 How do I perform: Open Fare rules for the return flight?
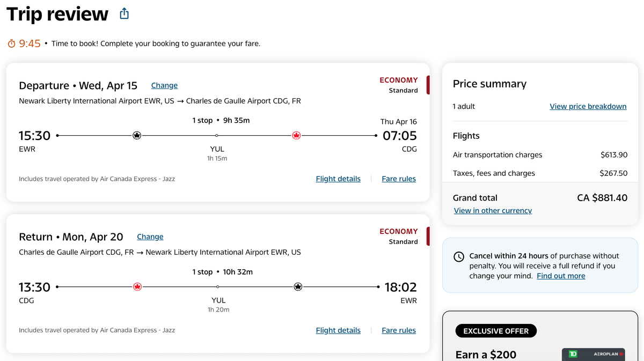click(399, 330)
